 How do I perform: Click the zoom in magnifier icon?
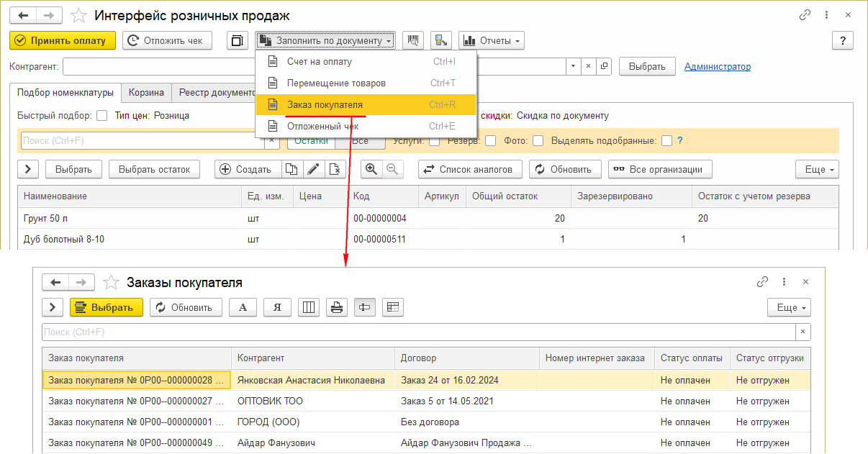371,169
